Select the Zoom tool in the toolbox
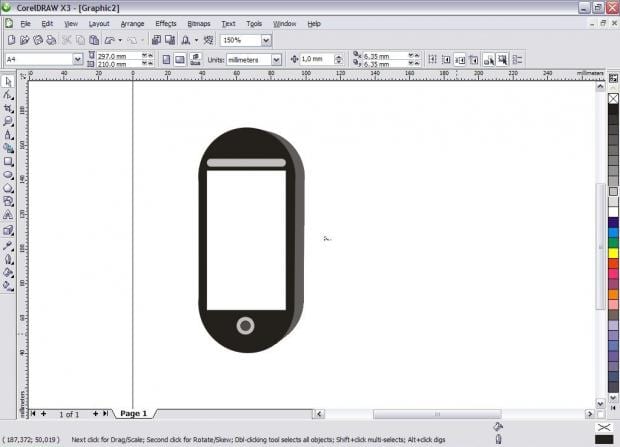Viewport: 620px width, 447px height. point(8,121)
